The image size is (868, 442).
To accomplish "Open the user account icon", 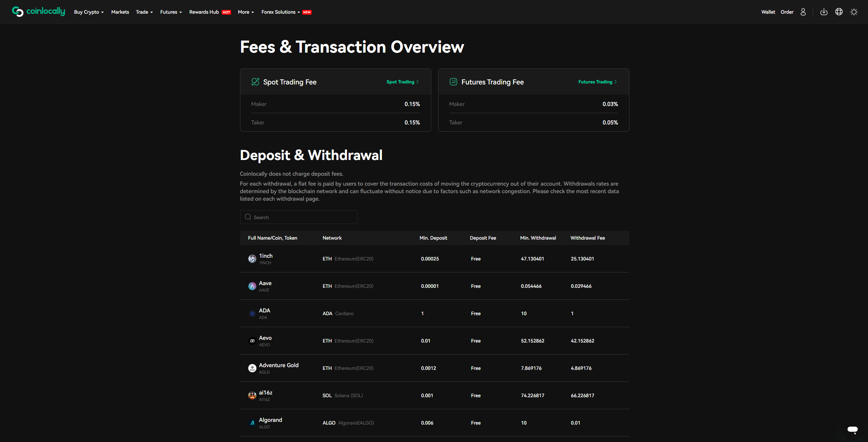I will [803, 12].
